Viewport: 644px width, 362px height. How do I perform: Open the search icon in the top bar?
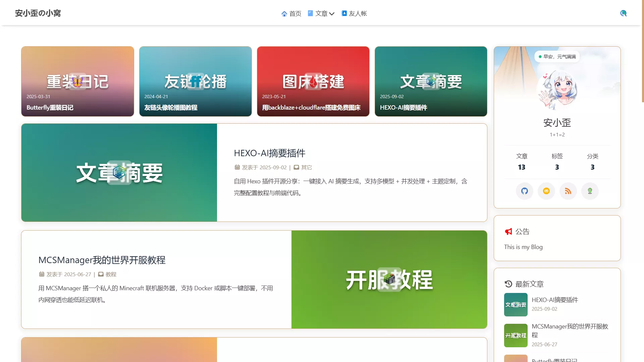623,13
